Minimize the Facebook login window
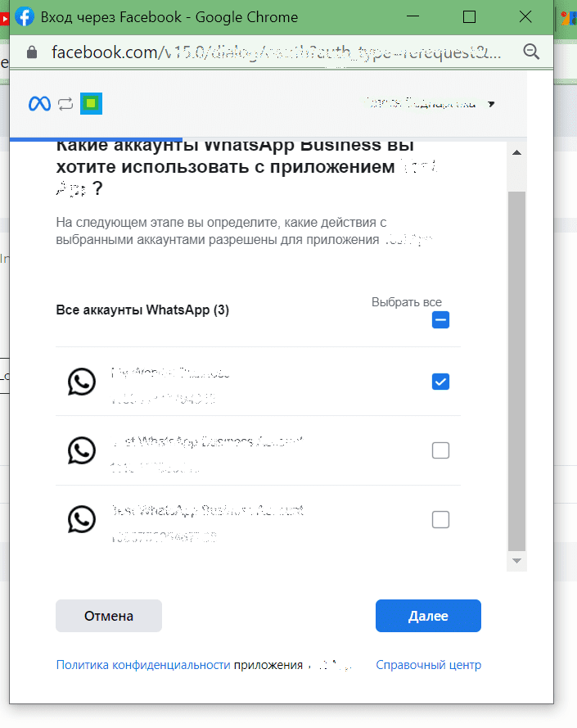Image resolution: width=577 pixels, height=728 pixels. point(412,16)
